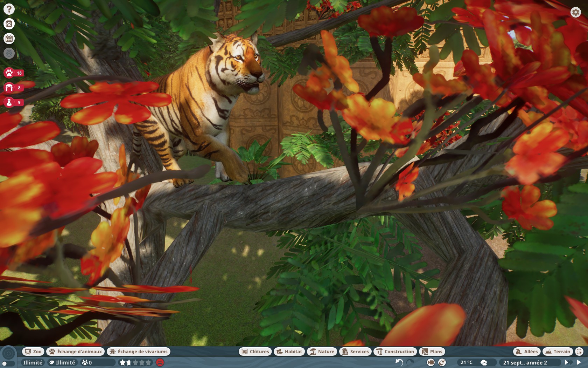Toggle the day night cycle icon
Screen dimensions: 588x368
[x=442, y=362]
